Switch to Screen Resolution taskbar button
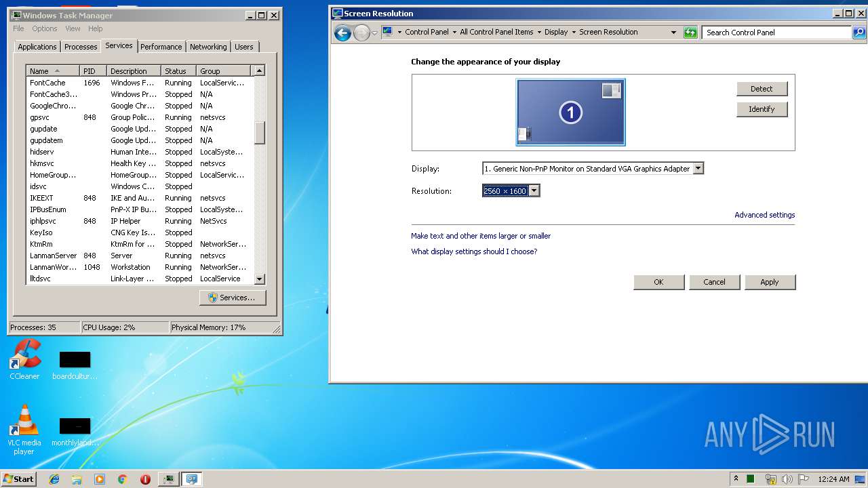 click(192, 479)
